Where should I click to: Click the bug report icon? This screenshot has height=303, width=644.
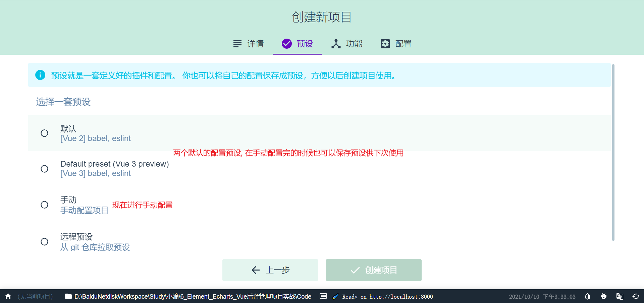(604, 296)
